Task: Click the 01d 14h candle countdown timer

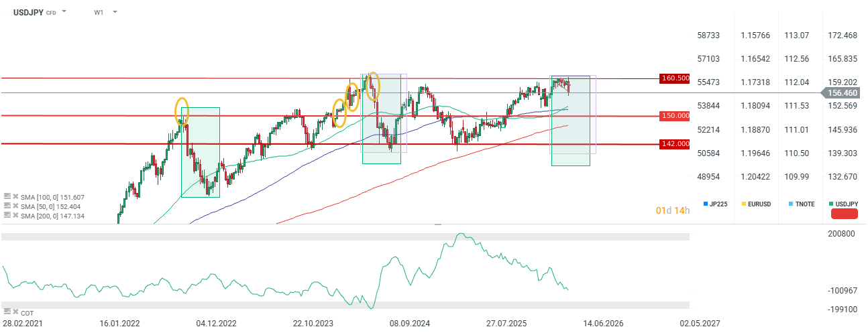Action: click(672, 211)
